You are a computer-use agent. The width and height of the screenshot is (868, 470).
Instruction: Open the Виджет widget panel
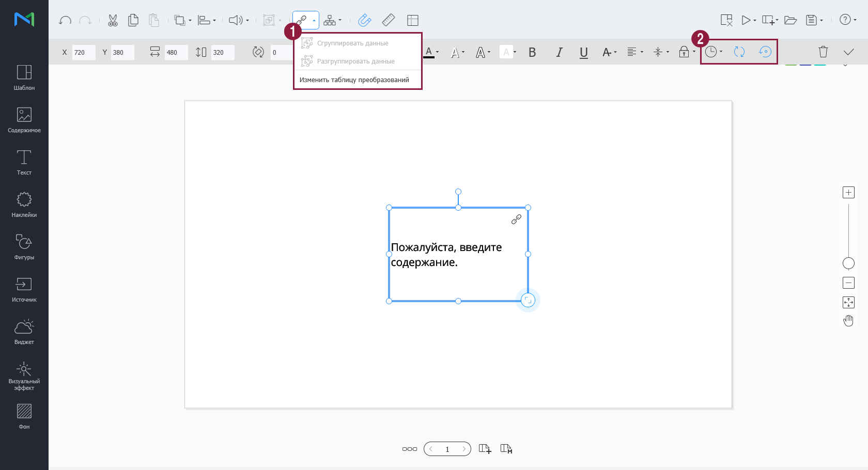click(x=24, y=332)
